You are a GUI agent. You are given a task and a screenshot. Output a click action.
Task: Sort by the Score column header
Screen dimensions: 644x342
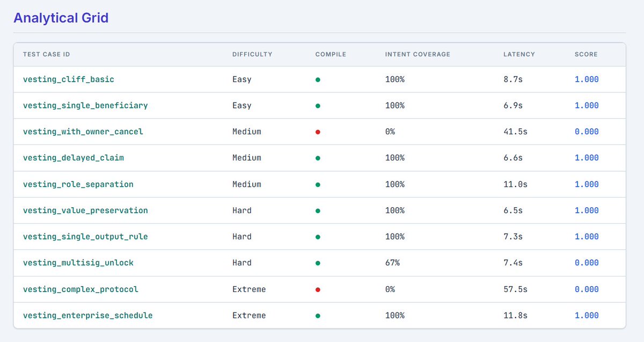[x=586, y=54]
